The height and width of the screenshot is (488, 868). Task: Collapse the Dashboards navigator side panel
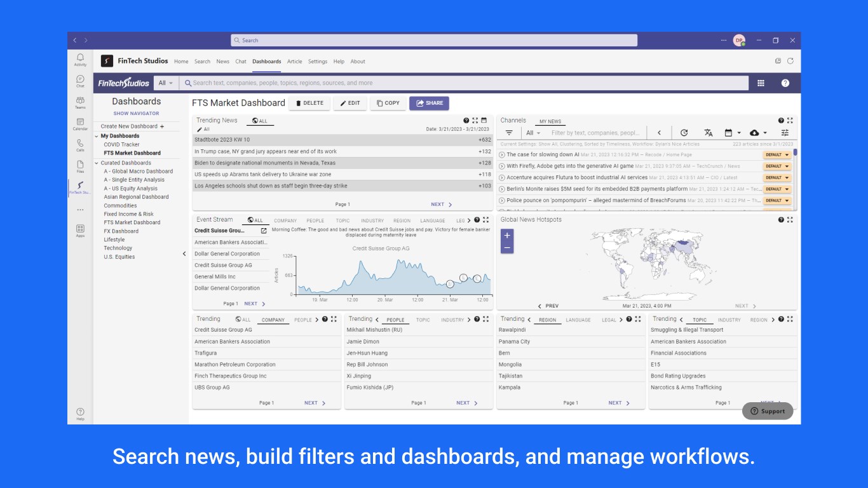(184, 254)
